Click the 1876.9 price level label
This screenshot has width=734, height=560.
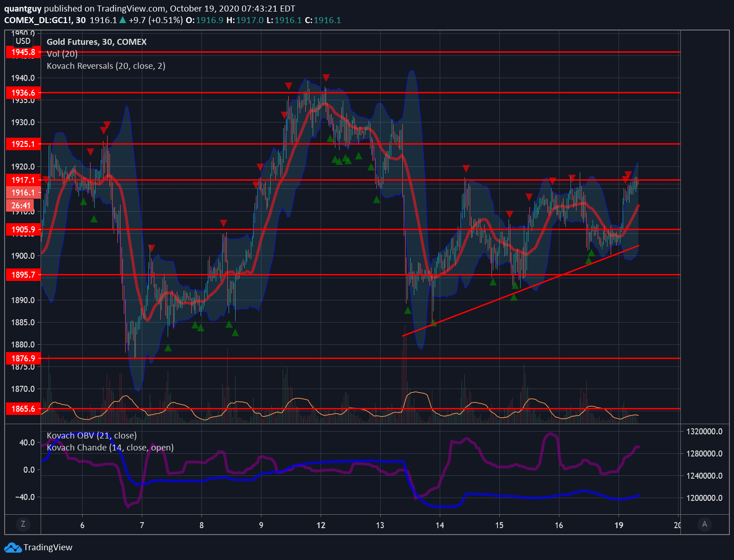click(23, 359)
